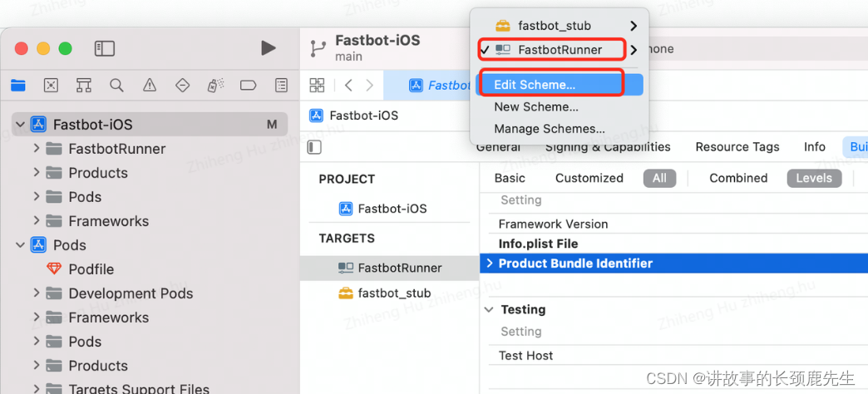The image size is (868, 394).
Task: Select Edit Scheme... menu item
Action: pyautogui.click(x=559, y=85)
